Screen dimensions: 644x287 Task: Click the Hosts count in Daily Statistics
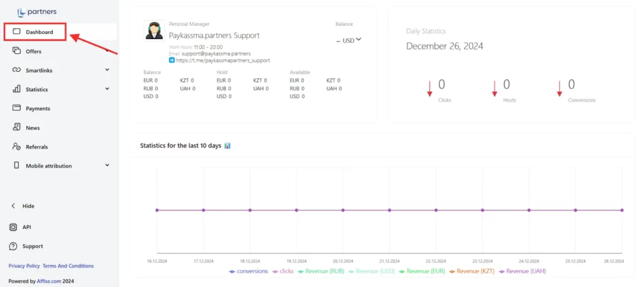506,85
